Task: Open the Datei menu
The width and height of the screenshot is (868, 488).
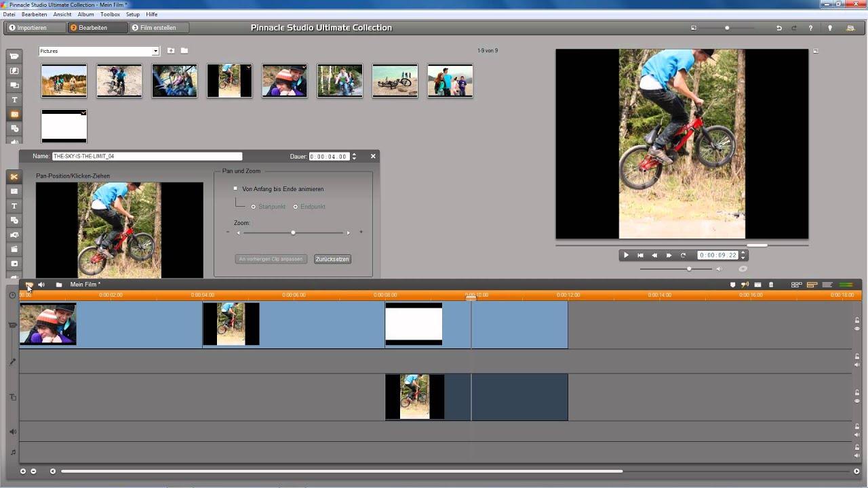Action: pos(9,14)
